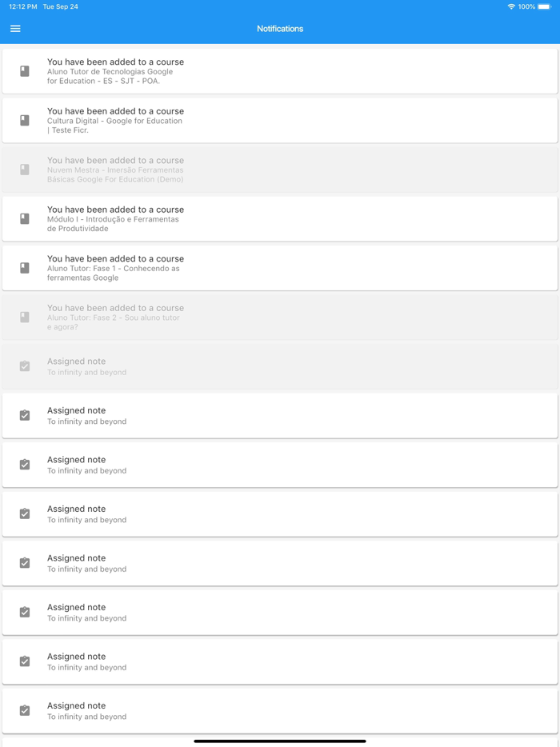This screenshot has width=560, height=747.
Task: Click the course icon for Módulo I notification
Action: [23, 218]
